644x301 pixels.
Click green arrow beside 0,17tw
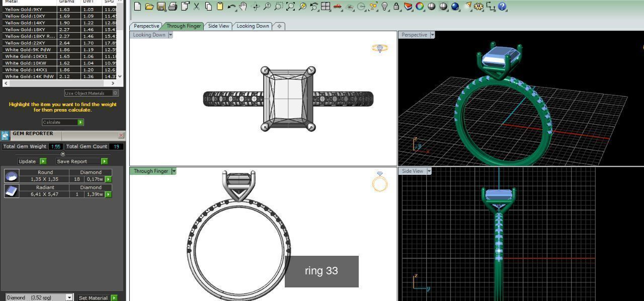pos(108,179)
